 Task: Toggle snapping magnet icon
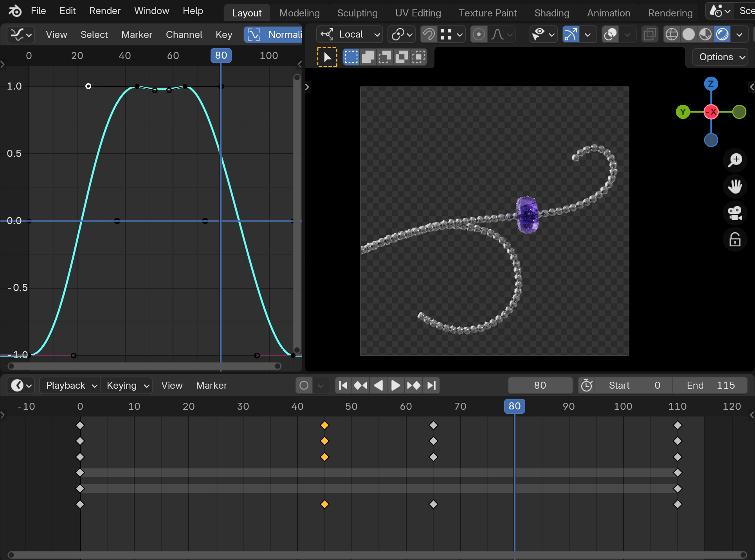[x=429, y=35]
